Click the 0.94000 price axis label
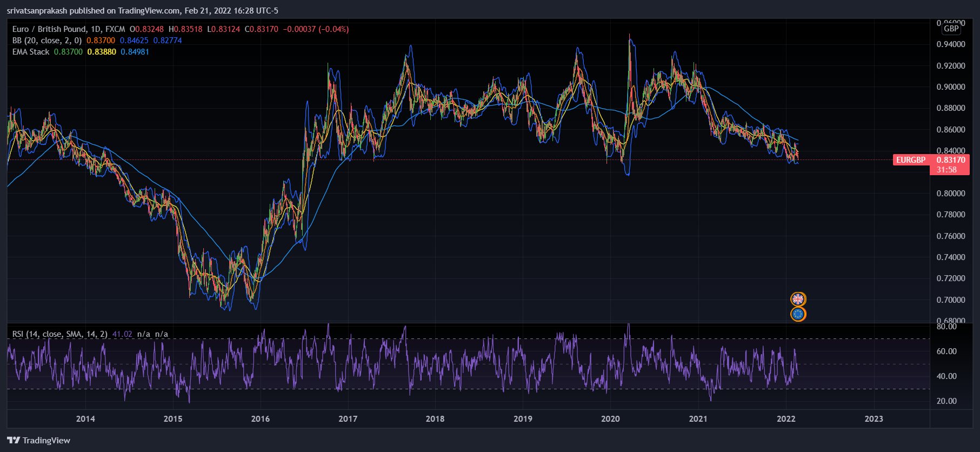The image size is (980, 452). coord(951,44)
